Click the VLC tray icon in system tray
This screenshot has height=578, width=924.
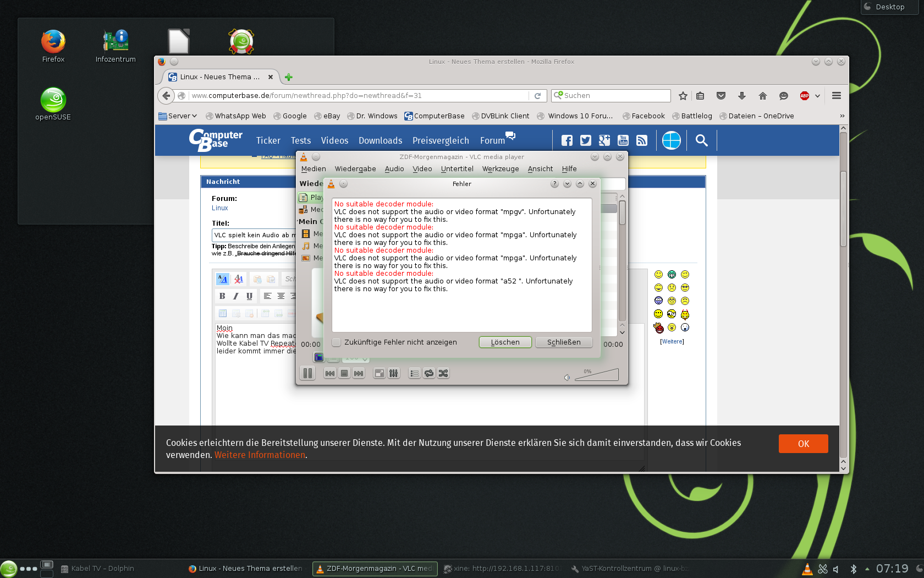tap(807, 569)
